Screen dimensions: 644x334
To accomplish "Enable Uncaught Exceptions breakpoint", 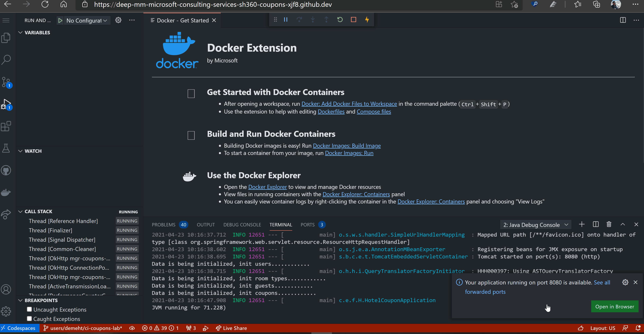I will pyautogui.click(x=29, y=309).
